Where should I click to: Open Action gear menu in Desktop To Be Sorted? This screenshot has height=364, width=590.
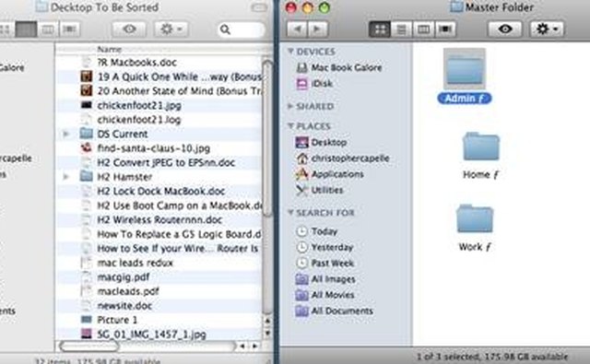point(171,29)
